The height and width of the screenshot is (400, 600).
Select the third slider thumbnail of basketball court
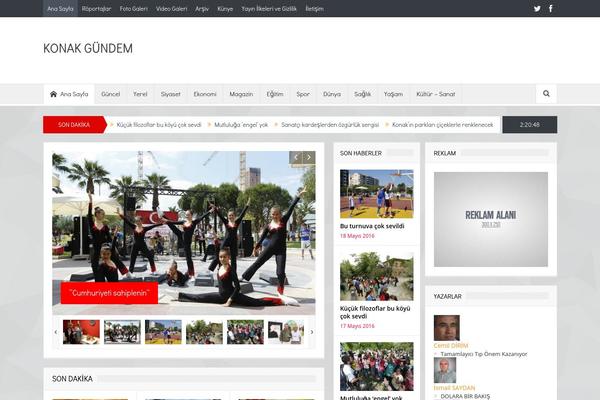[x=163, y=332]
